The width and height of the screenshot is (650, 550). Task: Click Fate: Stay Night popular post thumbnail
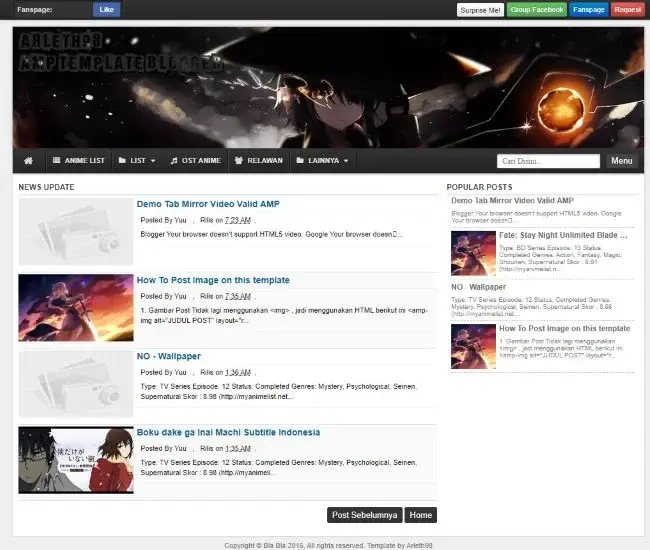pyautogui.click(x=473, y=253)
